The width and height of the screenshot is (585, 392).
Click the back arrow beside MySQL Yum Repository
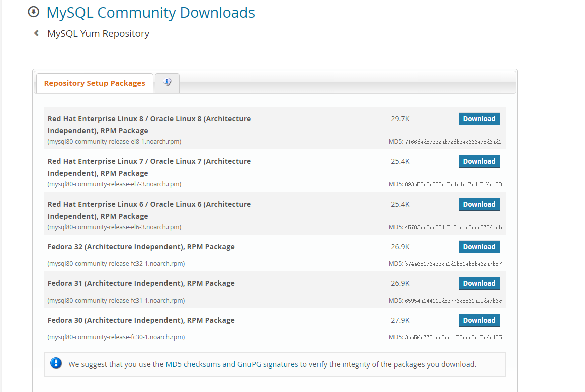point(36,33)
